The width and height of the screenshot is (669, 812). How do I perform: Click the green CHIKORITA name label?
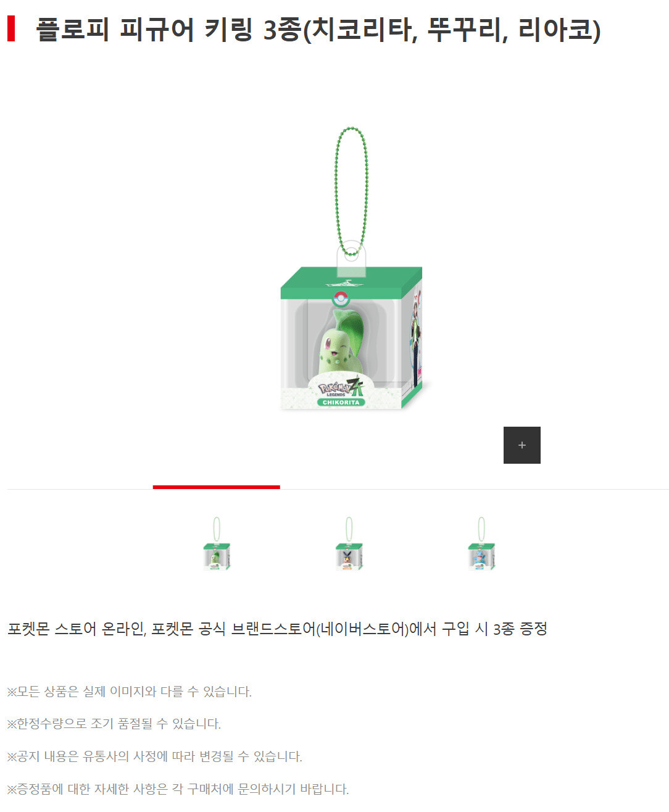click(341, 402)
